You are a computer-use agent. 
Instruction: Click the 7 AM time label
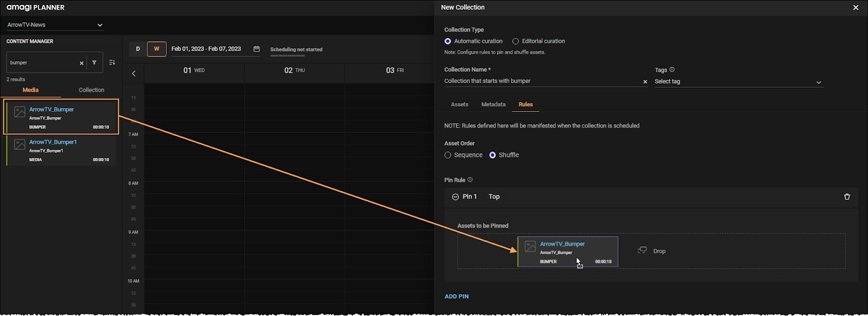point(133,134)
